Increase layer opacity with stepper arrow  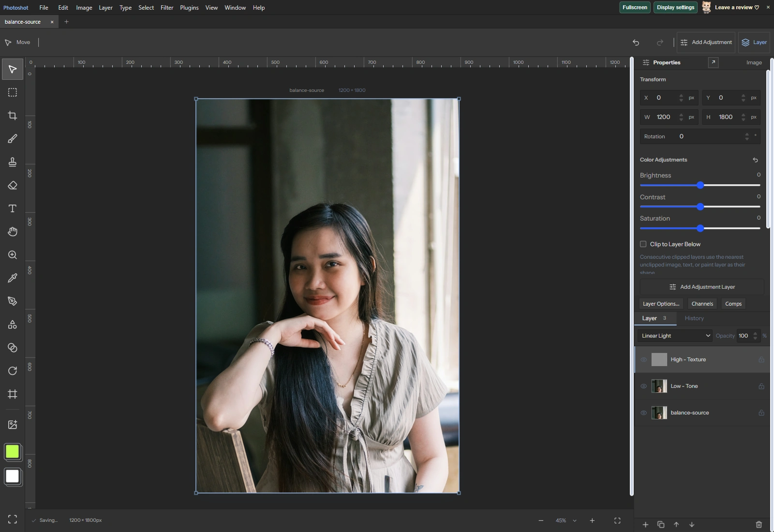(755, 333)
